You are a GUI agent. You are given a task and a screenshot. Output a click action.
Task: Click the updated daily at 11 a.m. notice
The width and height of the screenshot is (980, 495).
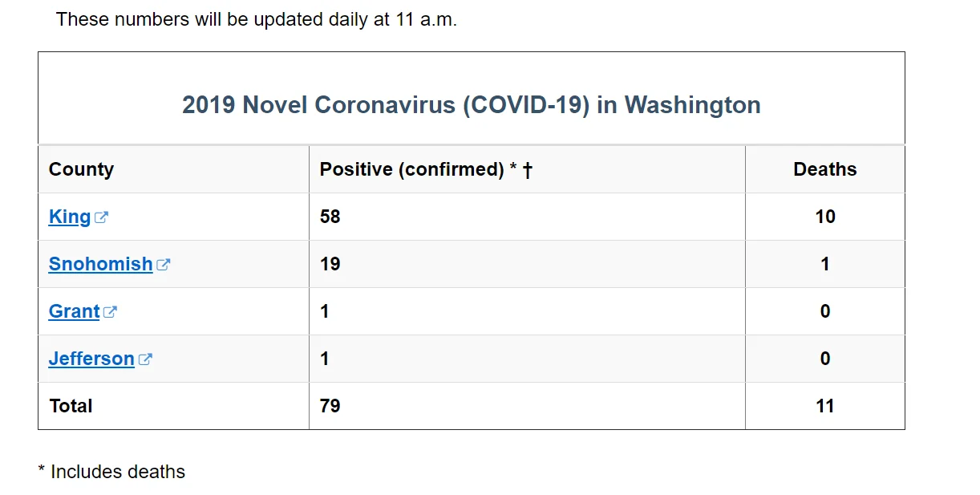point(257,19)
